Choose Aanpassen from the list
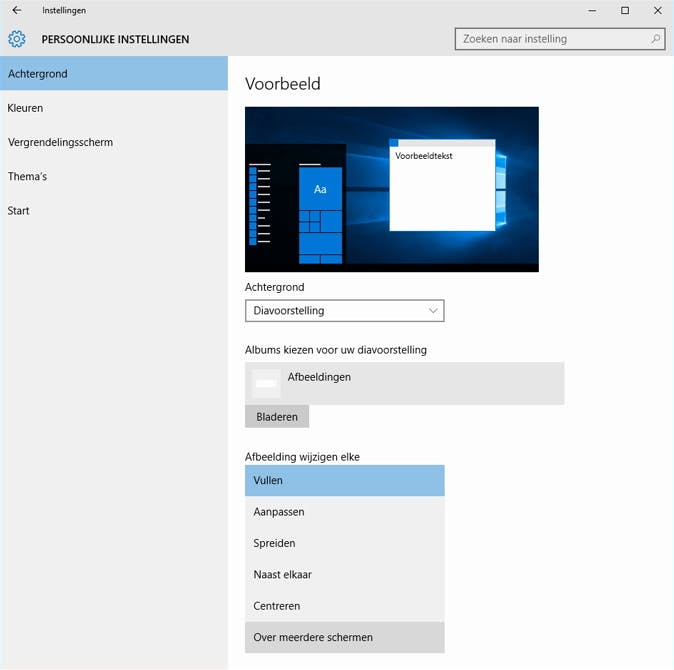 (x=345, y=512)
